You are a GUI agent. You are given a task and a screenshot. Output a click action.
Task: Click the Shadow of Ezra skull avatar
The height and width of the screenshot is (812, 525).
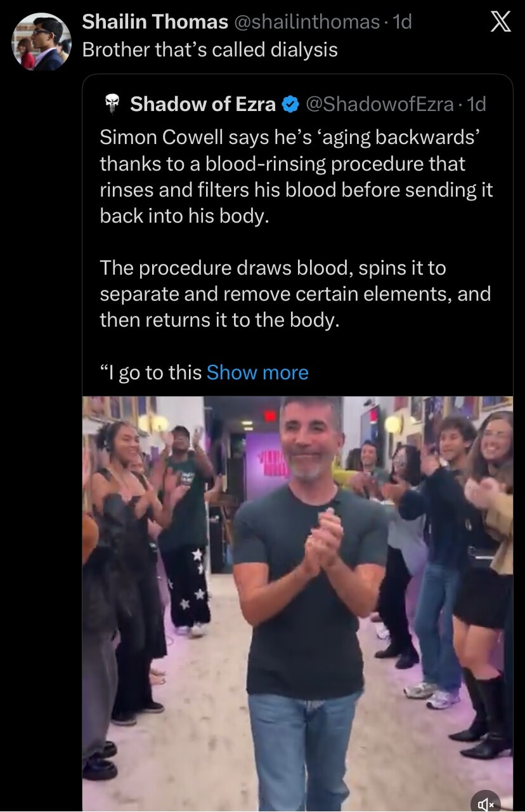[112, 104]
